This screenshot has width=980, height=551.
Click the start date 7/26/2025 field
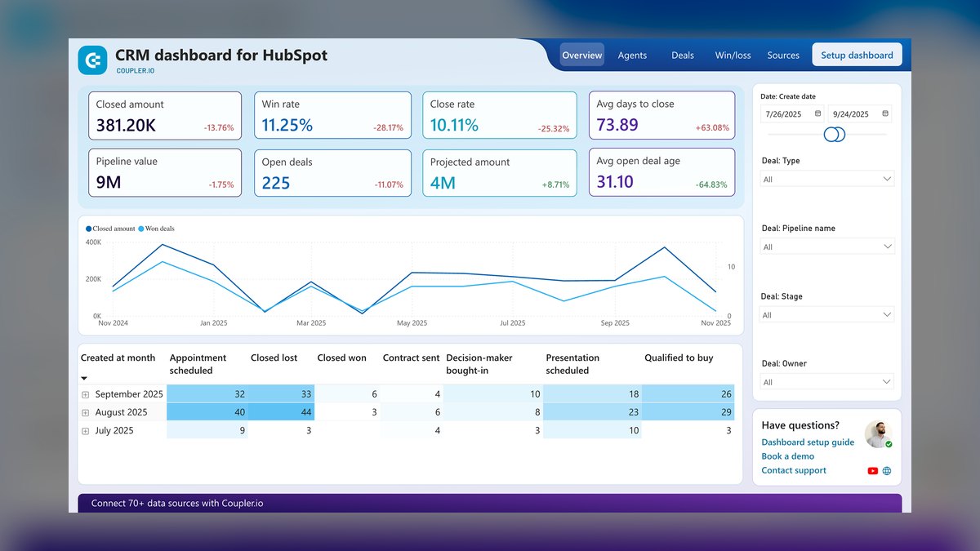(793, 113)
